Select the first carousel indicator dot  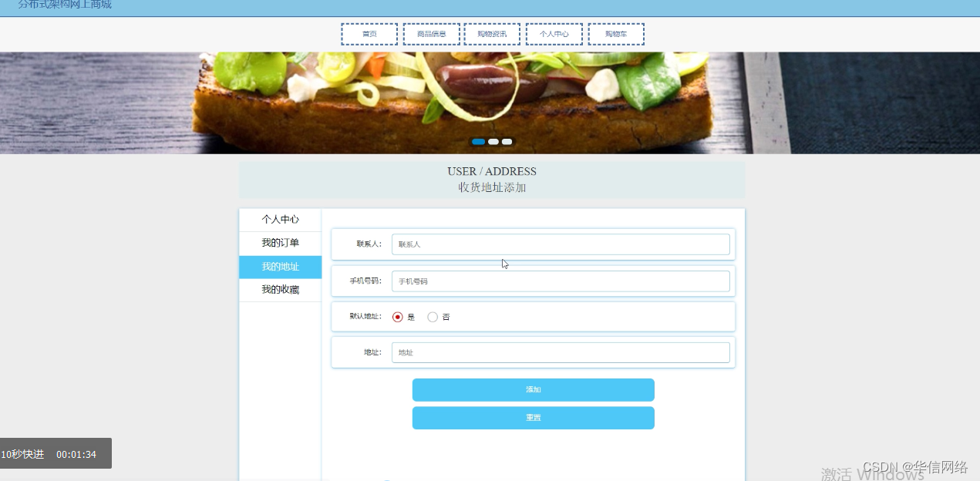point(478,142)
